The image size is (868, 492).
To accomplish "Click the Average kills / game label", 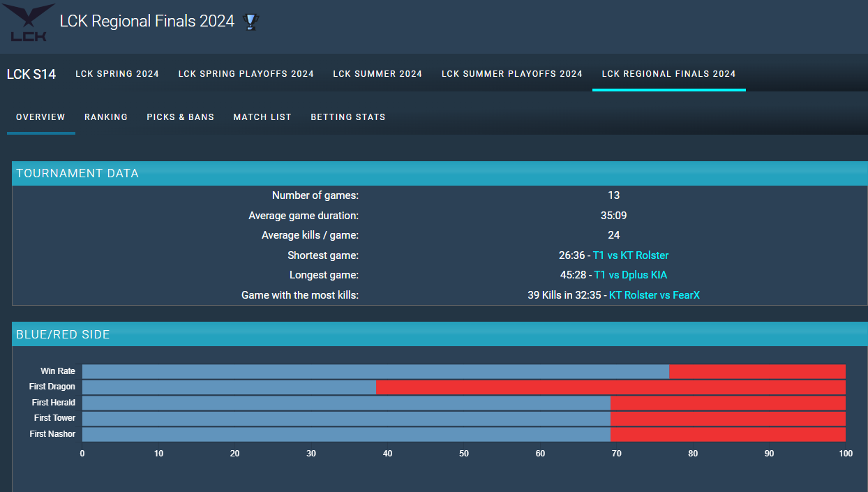I will point(310,235).
